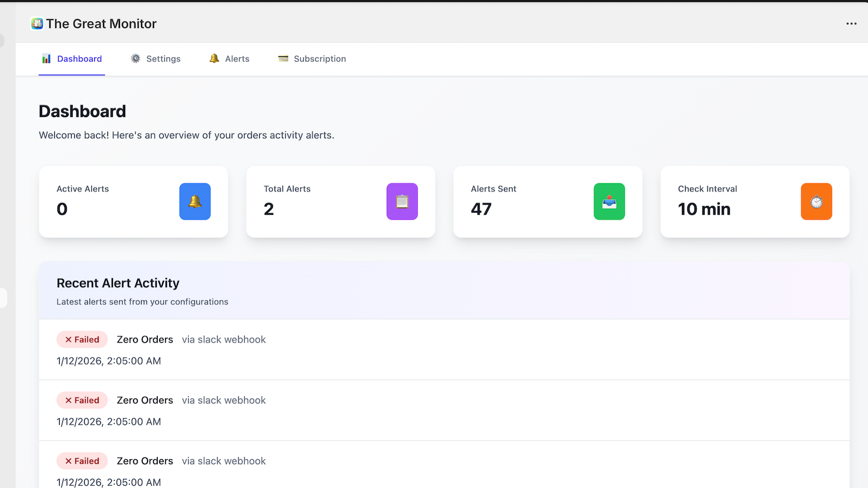Image resolution: width=868 pixels, height=488 pixels.
Task: Click the bell icon next to Alerts tab
Action: (x=214, y=59)
